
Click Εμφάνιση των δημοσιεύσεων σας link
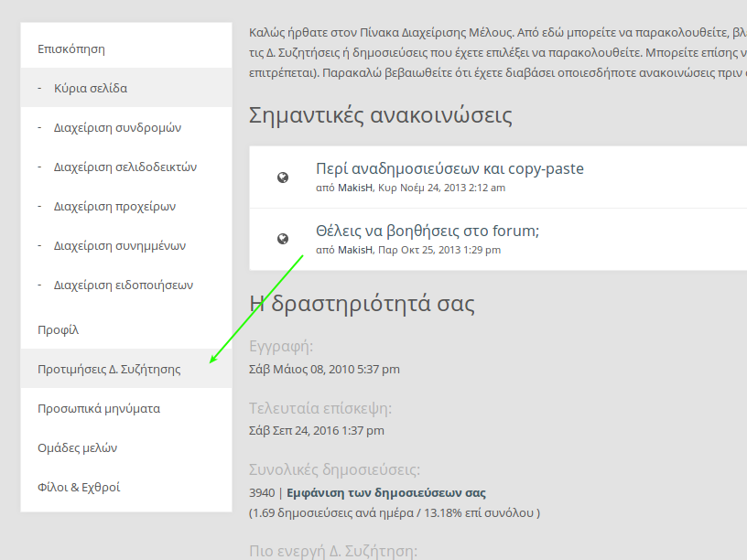386,493
